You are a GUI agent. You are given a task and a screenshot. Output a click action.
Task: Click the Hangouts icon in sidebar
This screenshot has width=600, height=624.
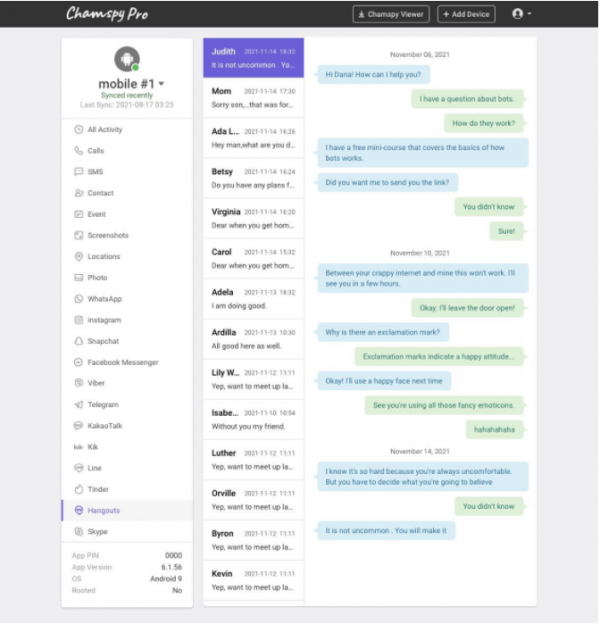pos(79,510)
